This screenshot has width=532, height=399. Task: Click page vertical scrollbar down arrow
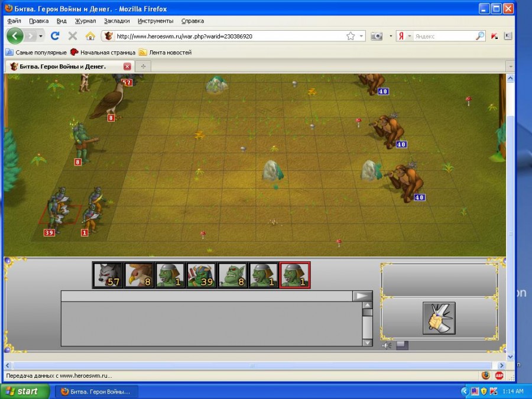(510, 356)
